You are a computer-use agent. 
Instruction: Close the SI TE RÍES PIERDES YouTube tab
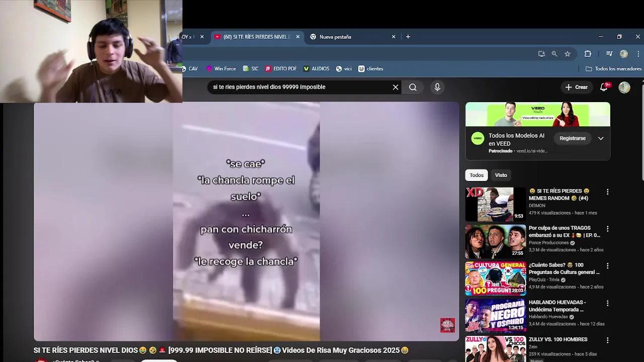[x=298, y=37]
